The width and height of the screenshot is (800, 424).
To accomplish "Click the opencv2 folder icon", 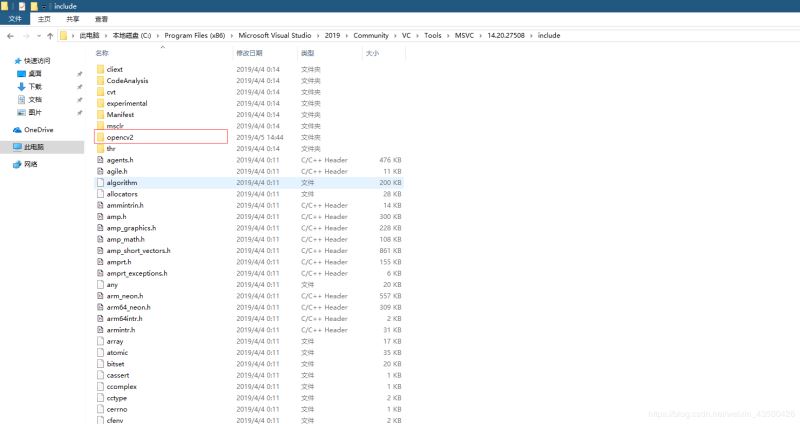I will point(101,137).
